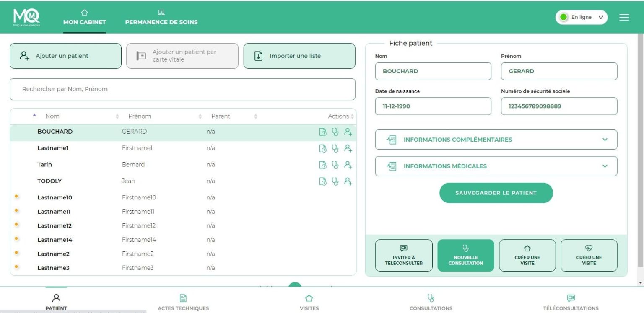The height and width of the screenshot is (313, 644).
Task: Open history document icon for Tarin
Action: coord(323,165)
